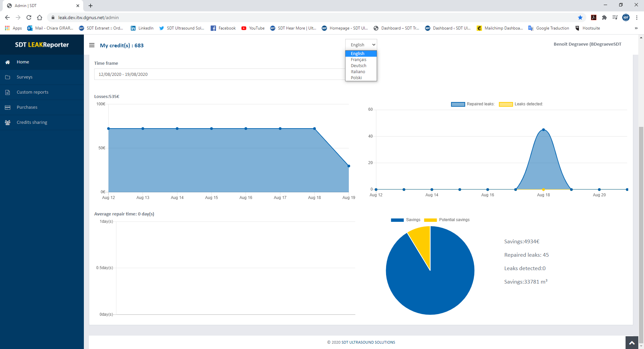Click the Custom reports document icon

[8, 92]
